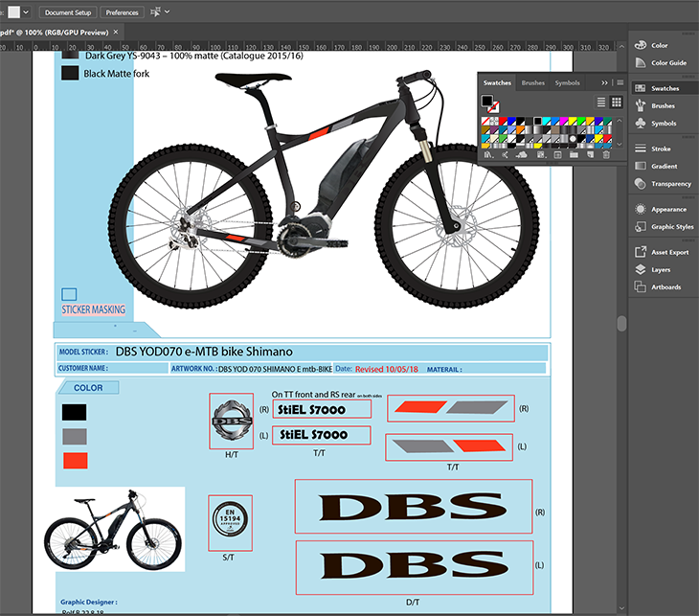The width and height of the screenshot is (699, 616).
Task: Open the Artboards panel icon
Action: click(641, 286)
